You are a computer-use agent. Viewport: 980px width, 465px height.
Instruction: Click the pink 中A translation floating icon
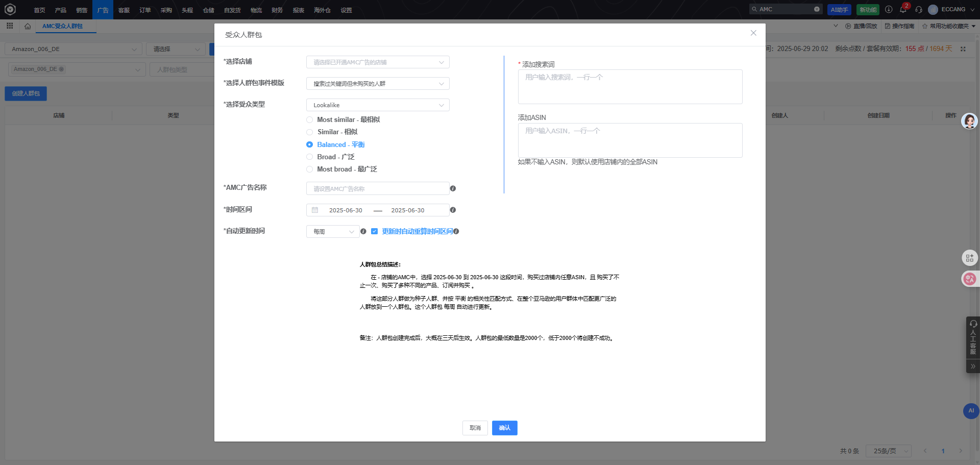click(969, 279)
